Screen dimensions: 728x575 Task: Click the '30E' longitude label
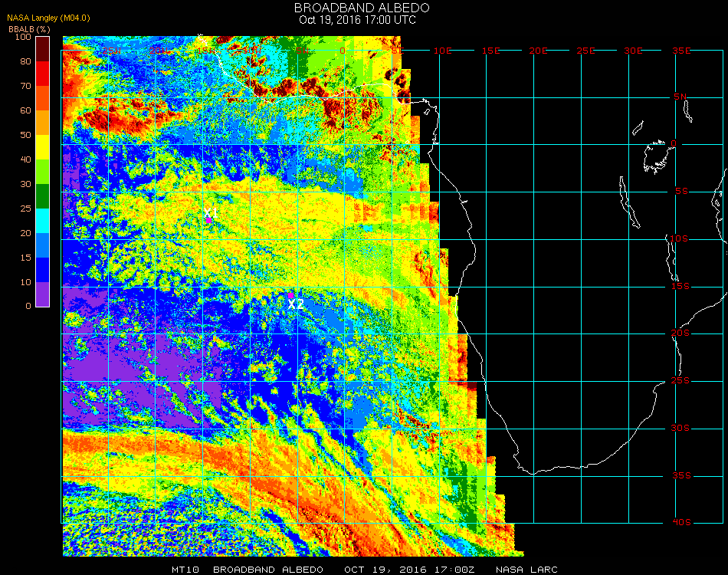(633, 51)
